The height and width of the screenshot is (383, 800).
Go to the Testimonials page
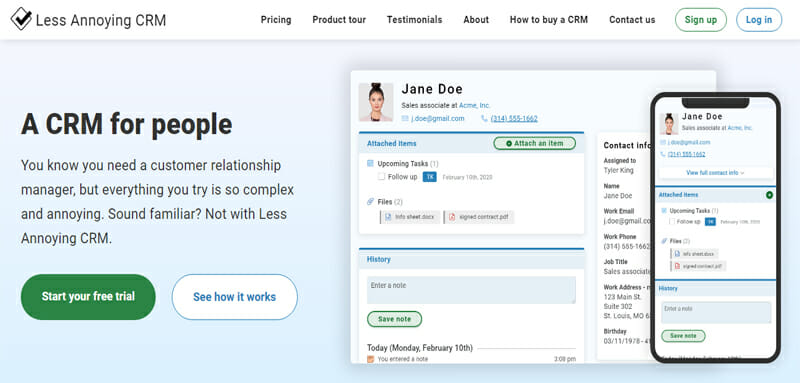(x=414, y=20)
